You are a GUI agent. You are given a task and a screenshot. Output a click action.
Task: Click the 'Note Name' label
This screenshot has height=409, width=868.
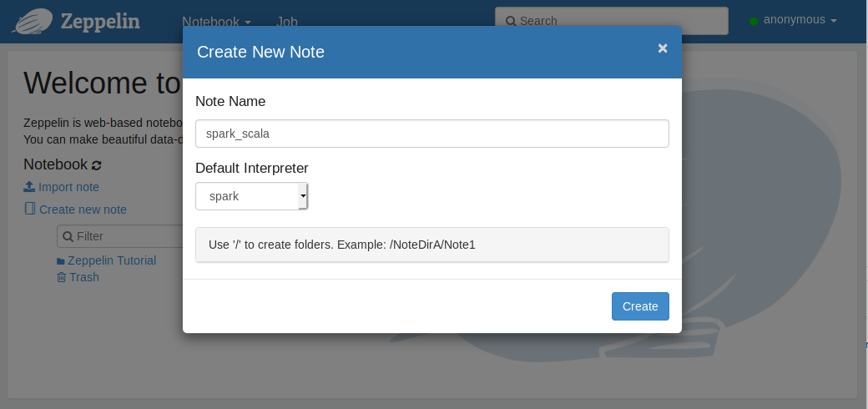click(230, 101)
